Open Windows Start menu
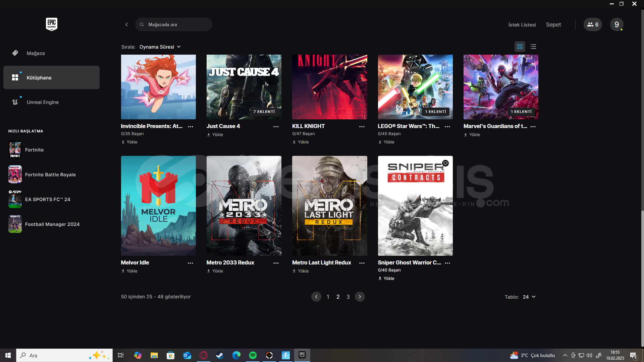 pos(8,355)
